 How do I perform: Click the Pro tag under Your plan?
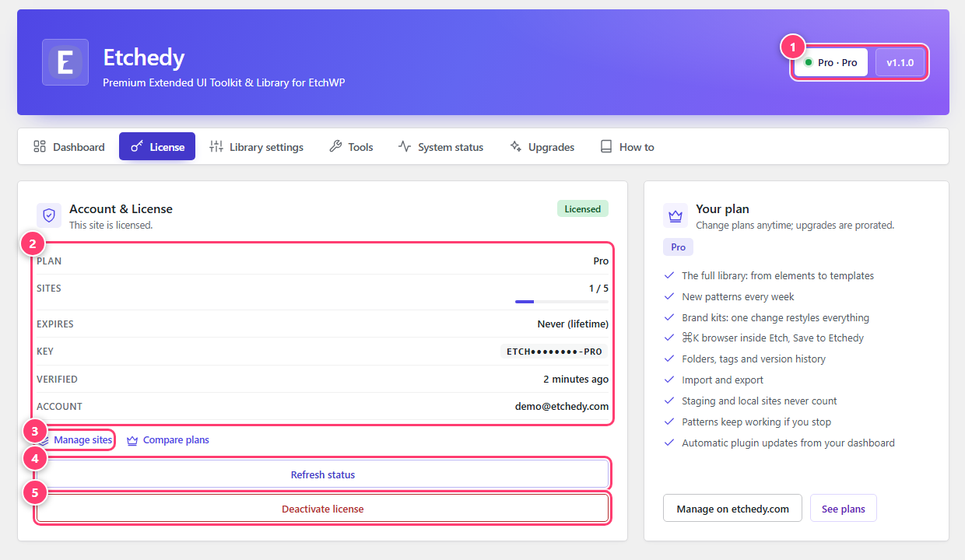[x=678, y=247]
